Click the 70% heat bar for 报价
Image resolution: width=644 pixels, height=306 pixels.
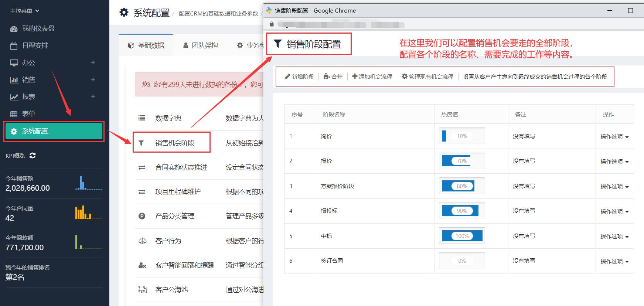point(461,161)
